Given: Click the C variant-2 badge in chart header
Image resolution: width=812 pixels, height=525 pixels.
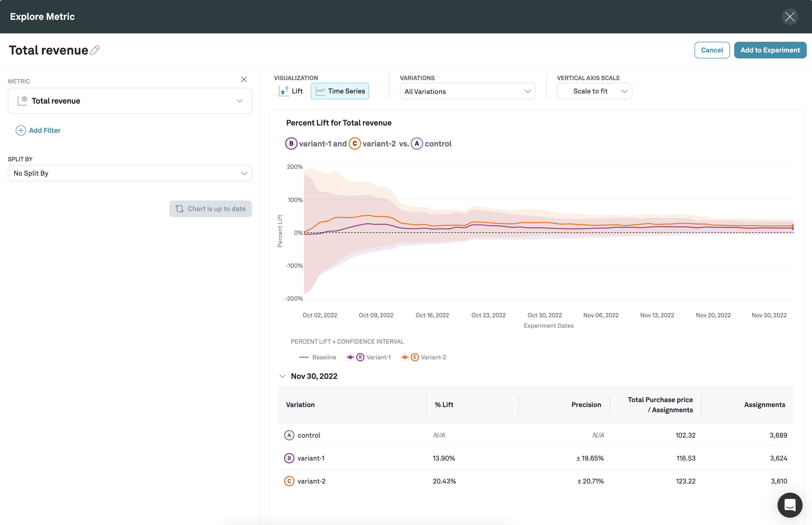Looking at the screenshot, I should pos(355,144).
